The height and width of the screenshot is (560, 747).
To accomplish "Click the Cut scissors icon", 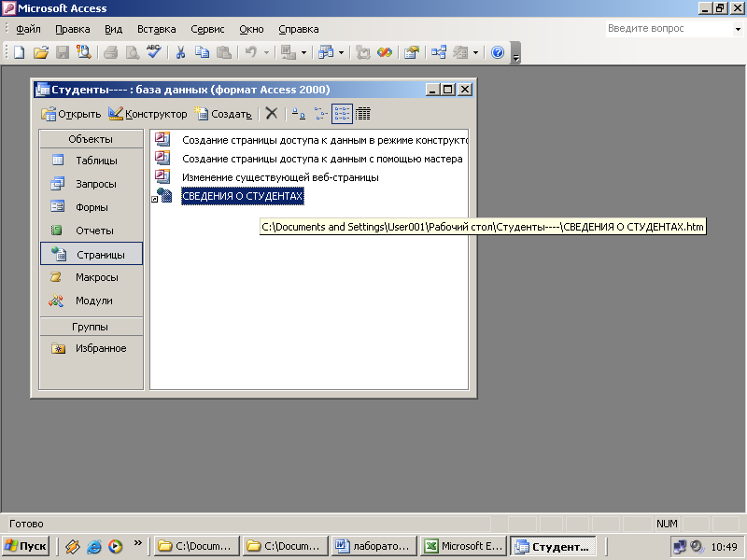I will [x=180, y=52].
